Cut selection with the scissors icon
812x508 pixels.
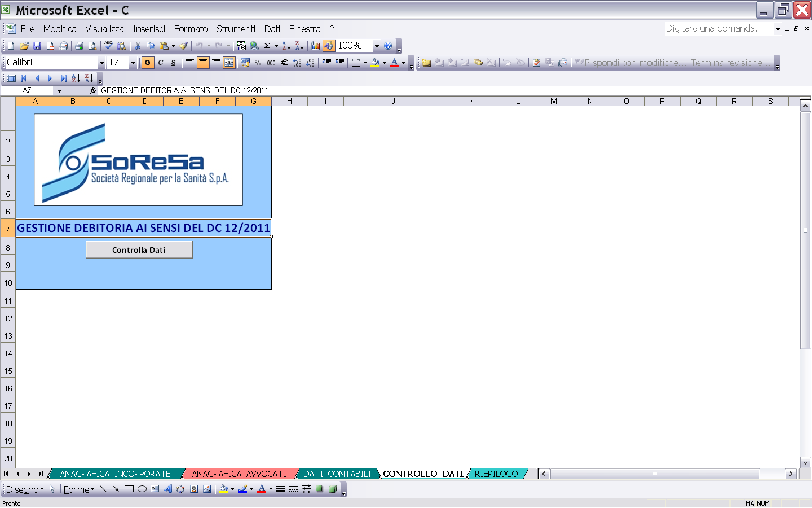point(138,46)
